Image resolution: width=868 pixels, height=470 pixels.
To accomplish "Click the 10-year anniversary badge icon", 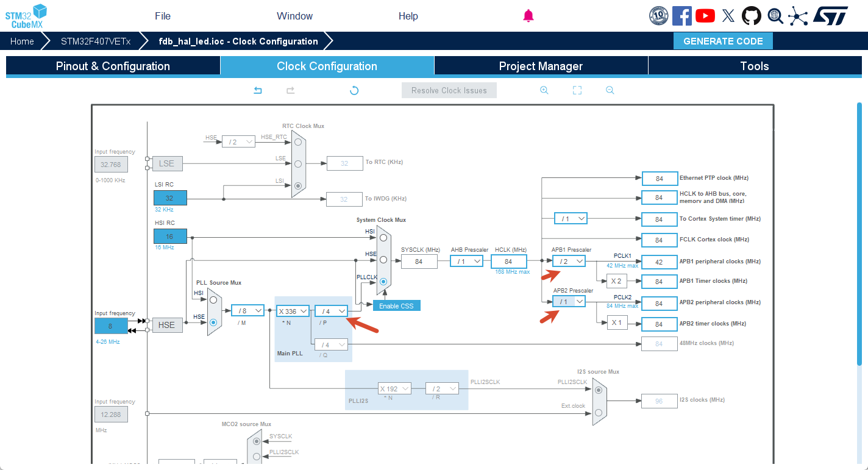I will (x=659, y=16).
